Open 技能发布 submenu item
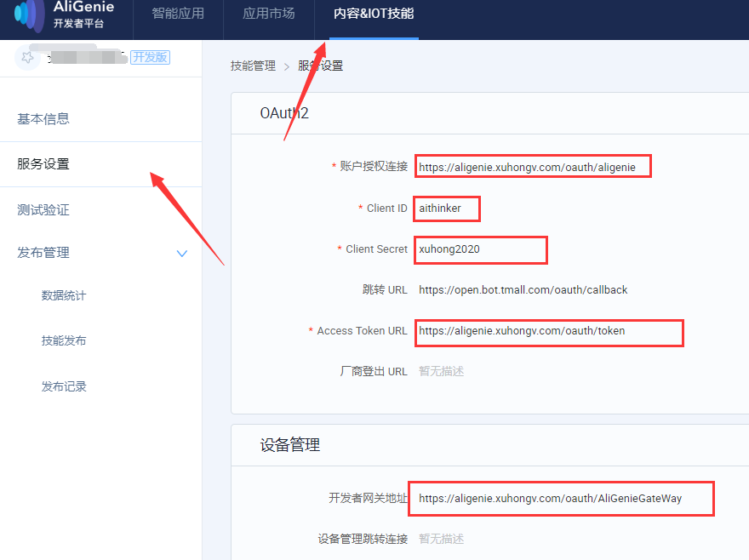This screenshot has height=560, width=749. click(x=64, y=340)
